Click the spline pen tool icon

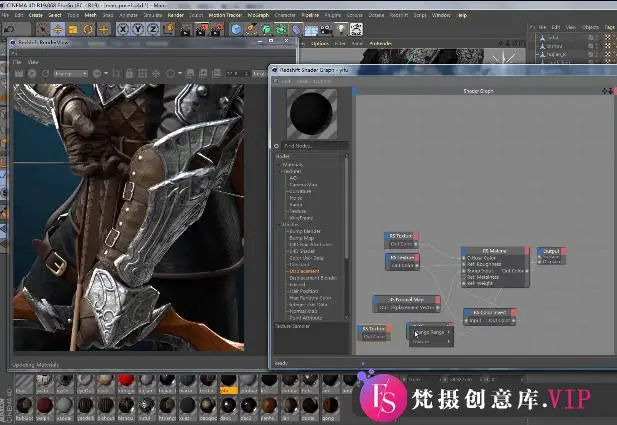pyautogui.click(x=251, y=30)
